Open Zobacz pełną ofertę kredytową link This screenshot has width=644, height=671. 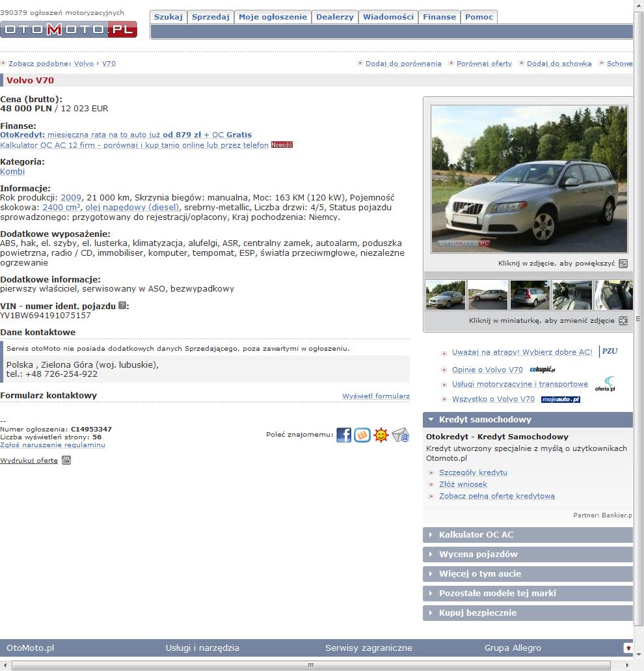pyautogui.click(x=497, y=496)
